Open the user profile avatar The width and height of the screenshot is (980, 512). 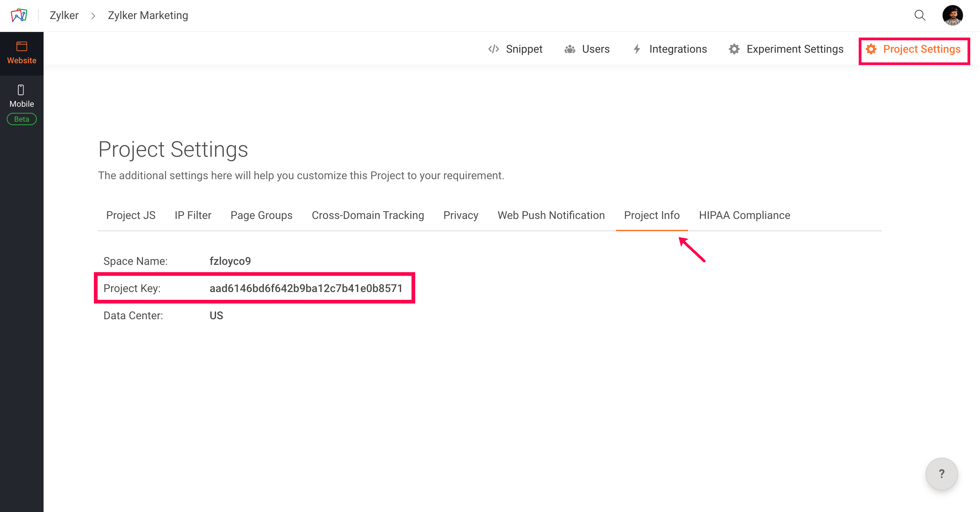coord(952,15)
